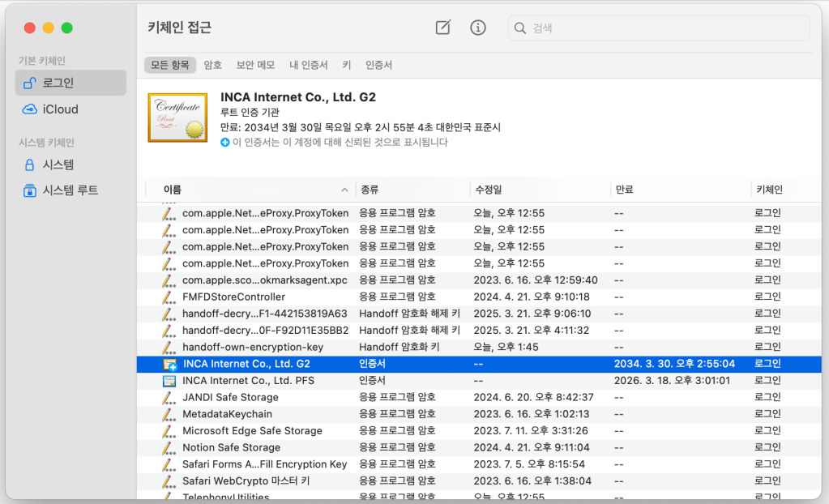Select iCloud keychain in sidebar
829x504 pixels.
60,109
